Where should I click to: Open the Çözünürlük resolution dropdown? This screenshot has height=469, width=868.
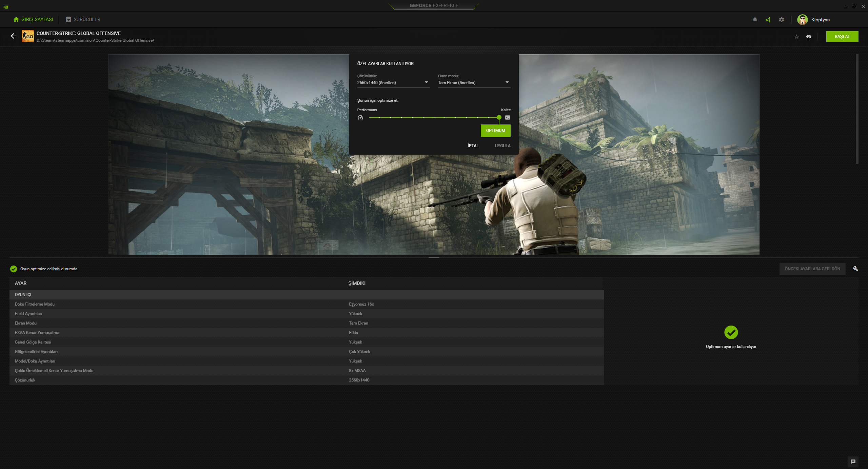coord(393,82)
